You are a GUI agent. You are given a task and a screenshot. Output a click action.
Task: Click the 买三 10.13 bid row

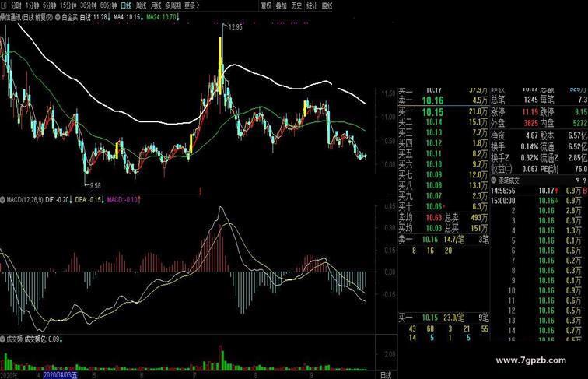click(443, 132)
